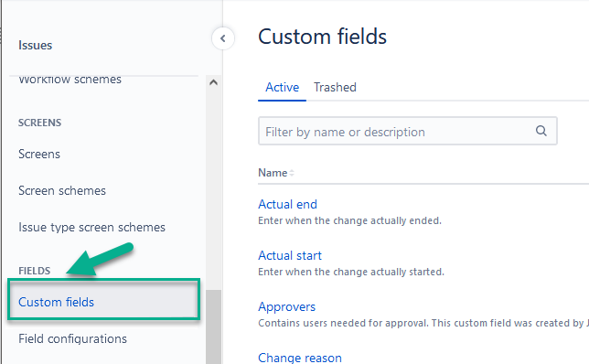Open the Approvers custom field

(x=286, y=307)
